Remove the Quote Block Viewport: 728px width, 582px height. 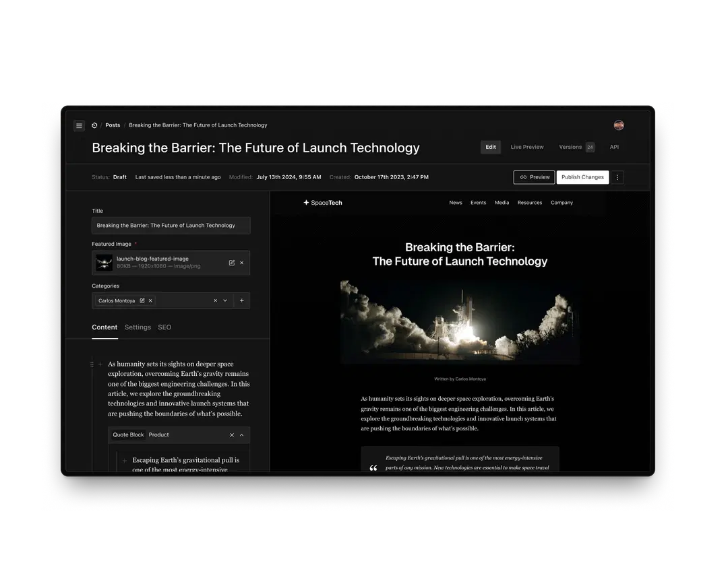tap(232, 435)
